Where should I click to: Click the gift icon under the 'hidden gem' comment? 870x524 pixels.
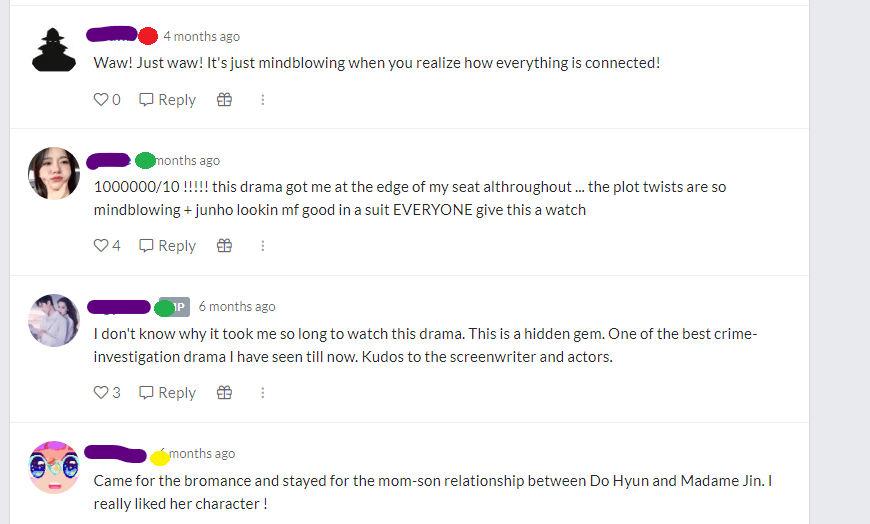tap(224, 392)
